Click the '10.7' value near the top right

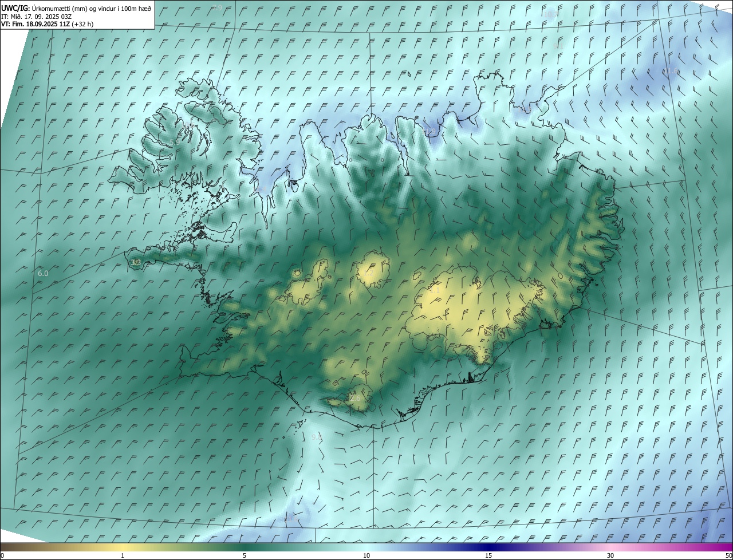click(550, 14)
